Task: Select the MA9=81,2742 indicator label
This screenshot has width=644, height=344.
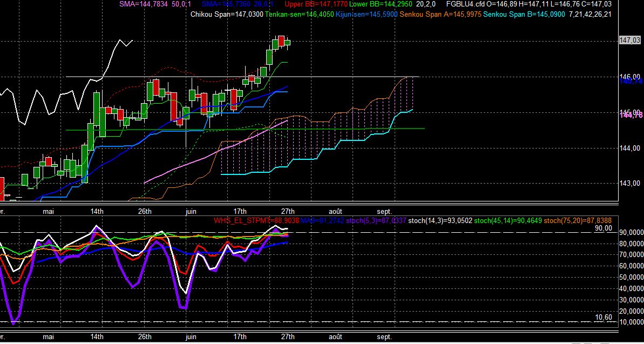Action: click(x=322, y=221)
